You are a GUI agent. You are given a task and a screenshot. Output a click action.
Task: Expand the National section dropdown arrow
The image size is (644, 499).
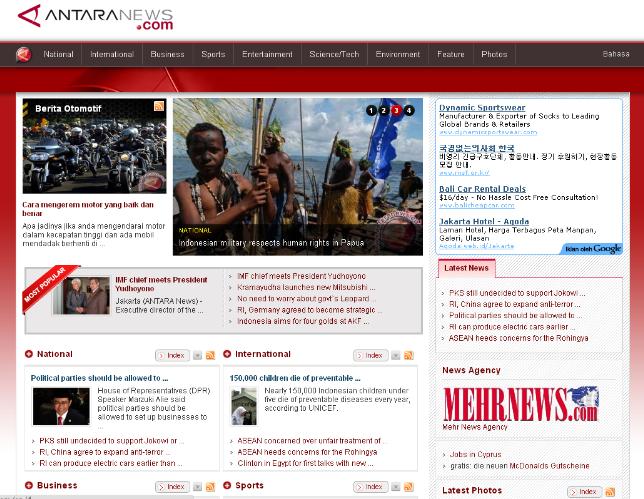(x=197, y=355)
